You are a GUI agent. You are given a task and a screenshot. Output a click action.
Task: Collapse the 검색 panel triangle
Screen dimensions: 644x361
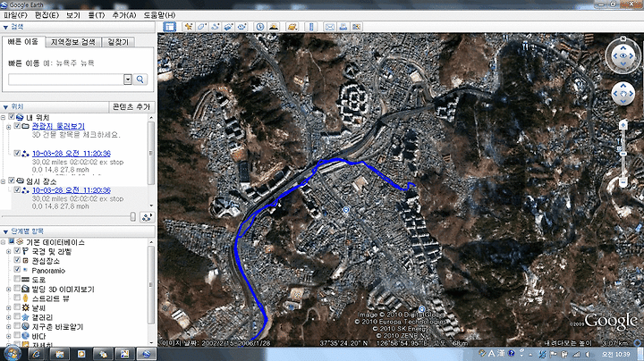click(5, 27)
